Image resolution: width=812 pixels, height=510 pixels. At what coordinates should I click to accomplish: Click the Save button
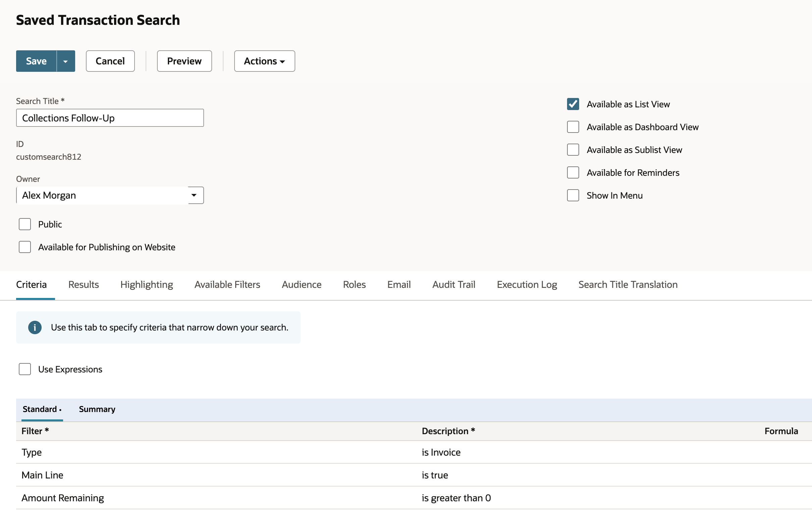tap(37, 61)
